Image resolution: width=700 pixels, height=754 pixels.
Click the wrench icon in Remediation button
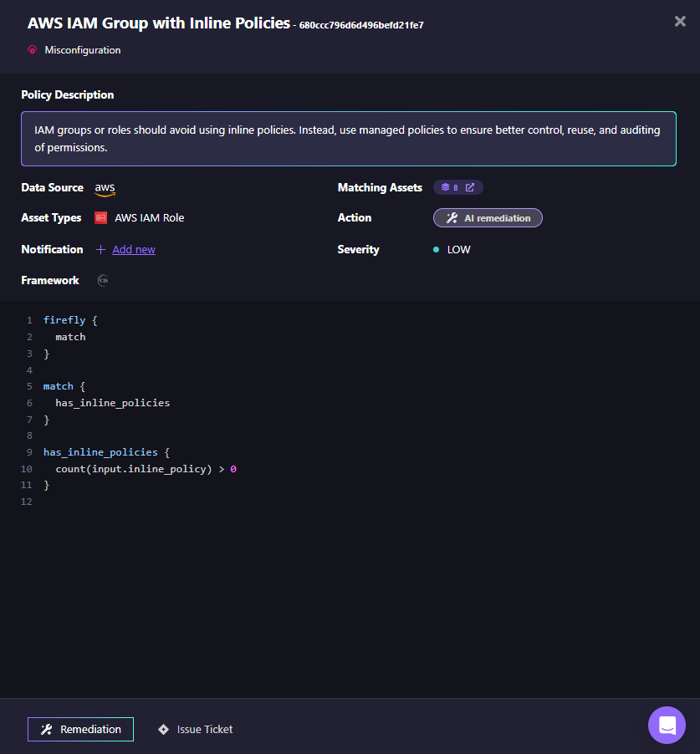point(47,730)
